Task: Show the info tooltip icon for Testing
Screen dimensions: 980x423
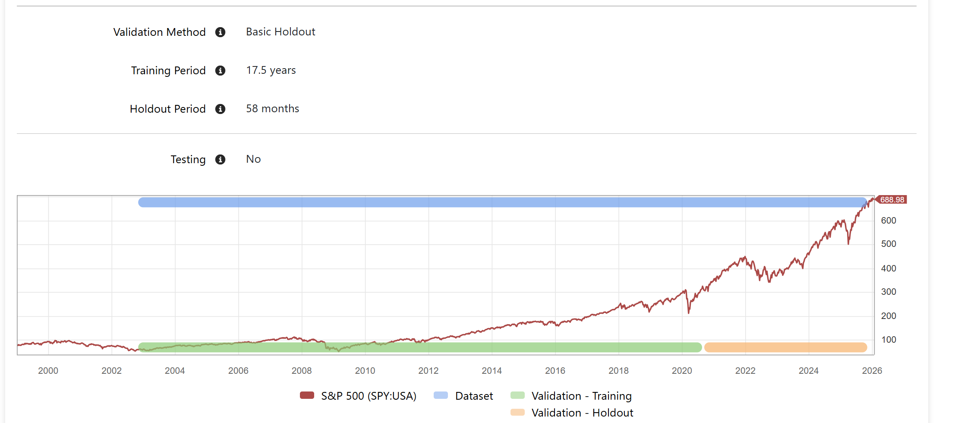Action: [x=220, y=160]
